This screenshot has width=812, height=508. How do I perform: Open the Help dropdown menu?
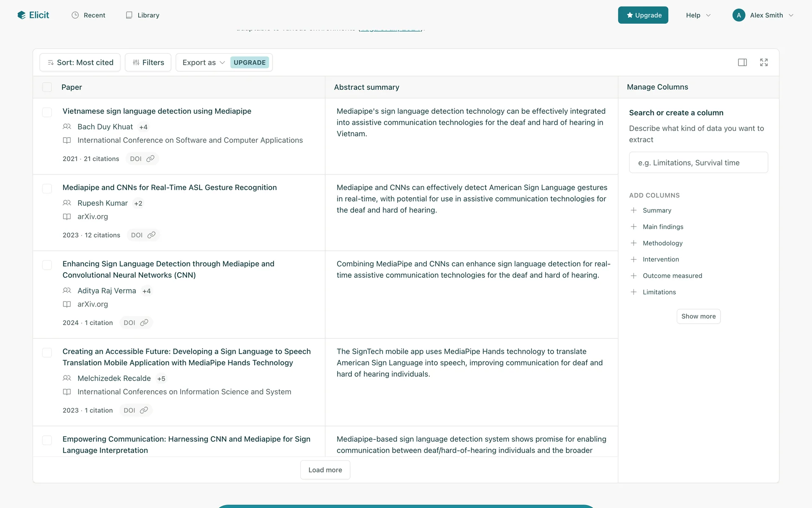coord(698,15)
